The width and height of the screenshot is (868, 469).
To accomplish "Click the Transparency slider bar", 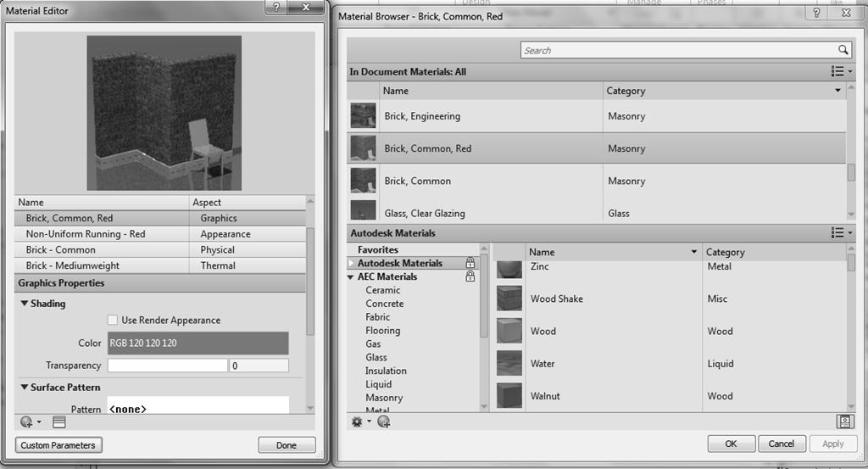I will tap(167, 366).
